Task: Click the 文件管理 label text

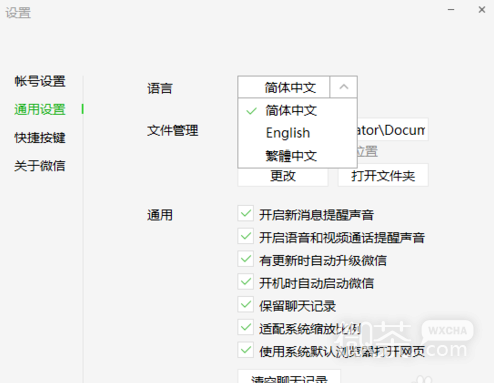Action: pyautogui.click(x=173, y=130)
